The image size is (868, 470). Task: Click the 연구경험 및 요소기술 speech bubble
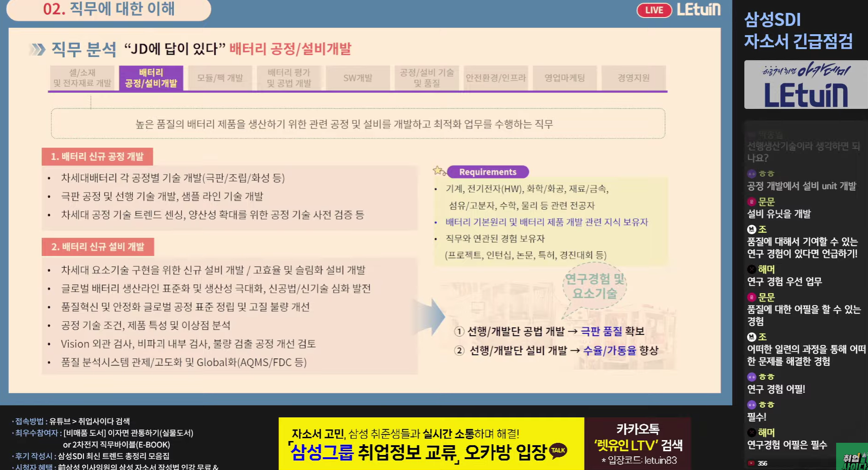[595, 287]
